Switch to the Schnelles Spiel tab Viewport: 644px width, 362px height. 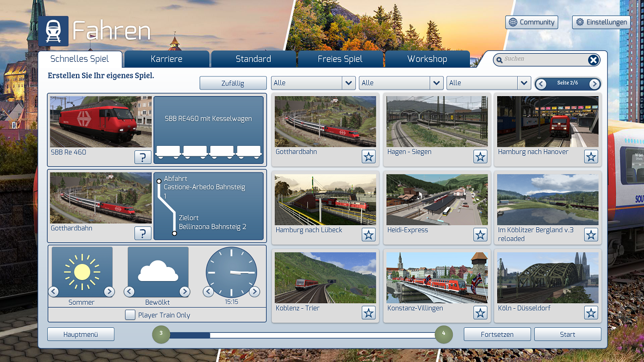80,59
